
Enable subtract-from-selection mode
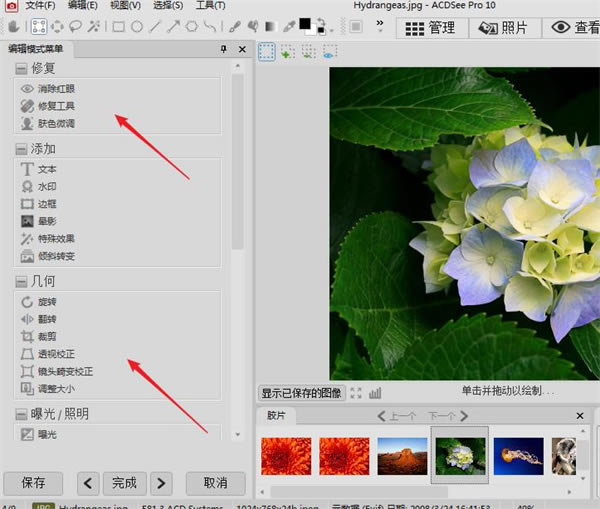click(x=308, y=52)
